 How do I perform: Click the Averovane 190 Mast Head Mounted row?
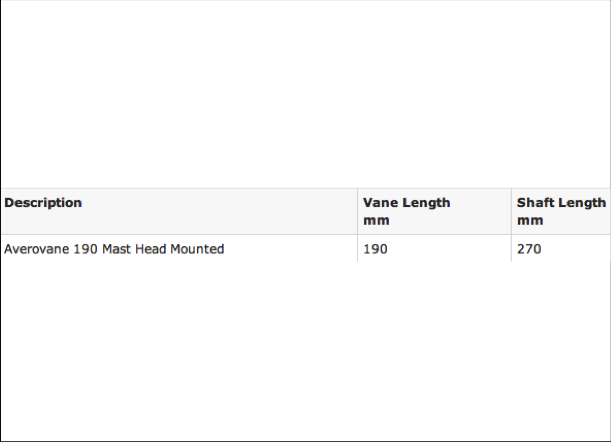point(306,249)
